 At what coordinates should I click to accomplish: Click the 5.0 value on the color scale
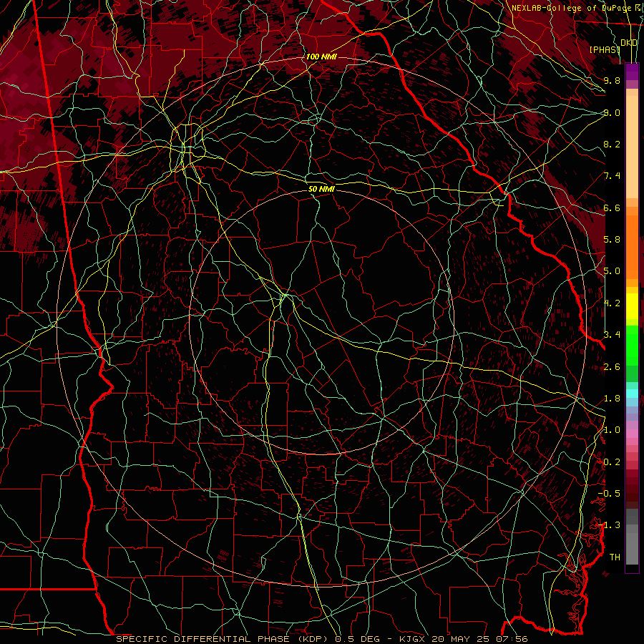[x=612, y=271]
